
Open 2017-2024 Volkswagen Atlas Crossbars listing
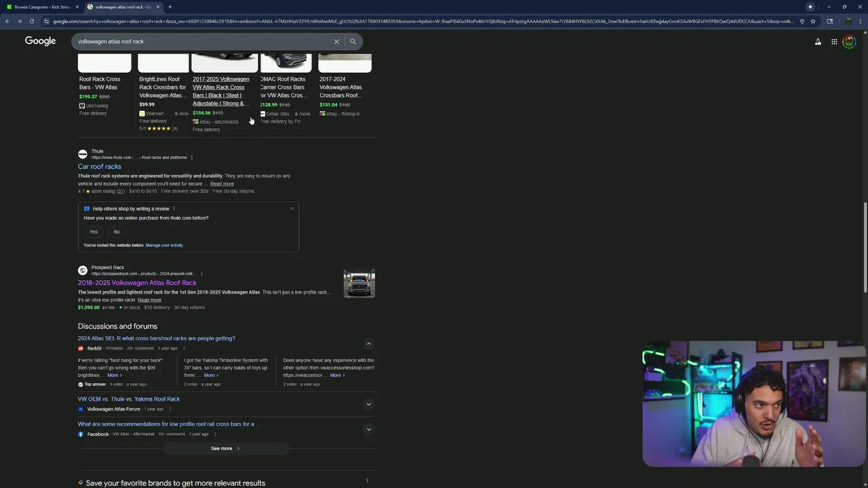pos(341,87)
